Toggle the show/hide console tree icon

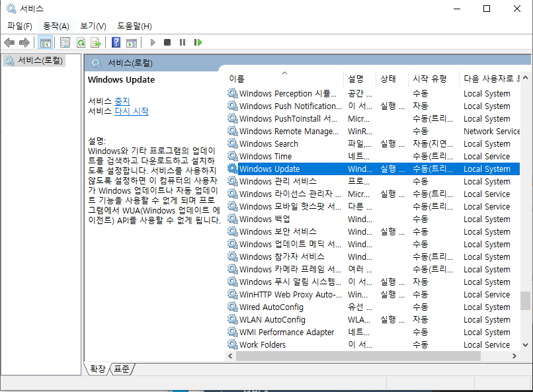click(45, 42)
